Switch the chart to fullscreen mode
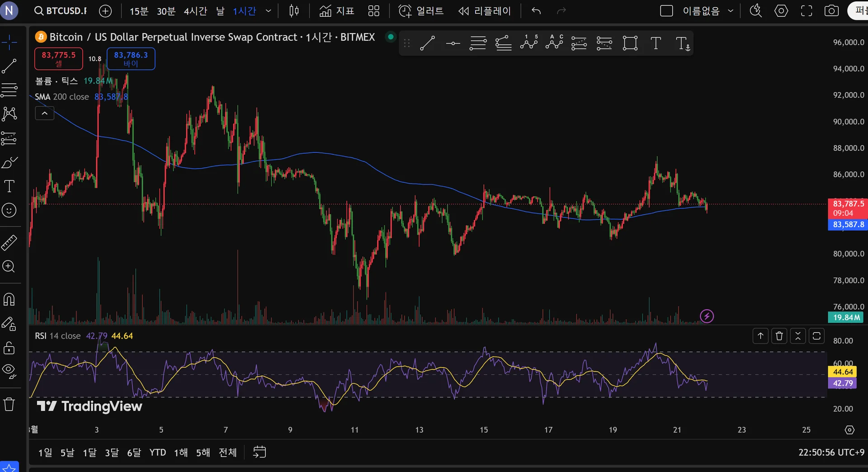Screen dimensions: 868x472 (807, 11)
